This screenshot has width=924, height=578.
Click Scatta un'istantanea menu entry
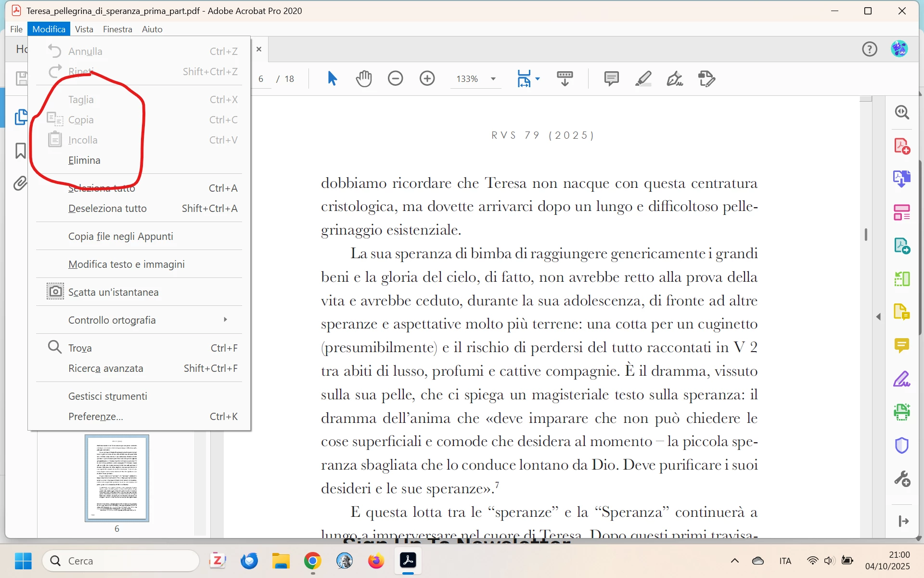[x=113, y=292]
